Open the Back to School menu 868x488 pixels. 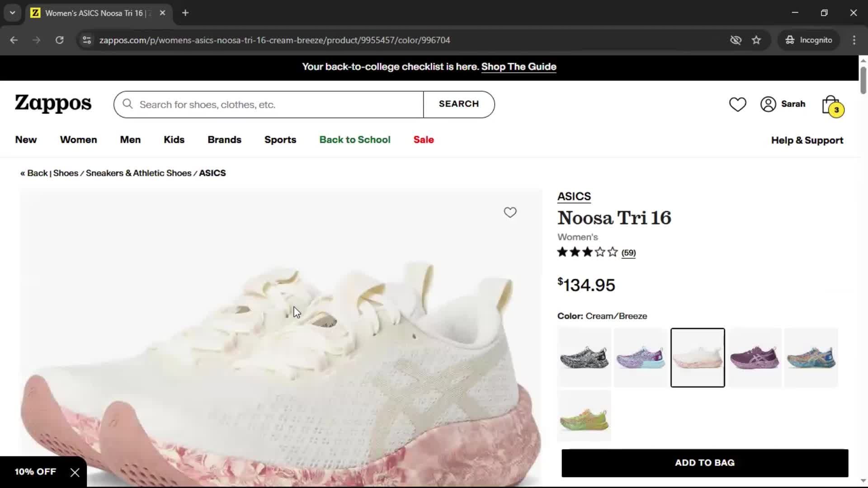(355, 140)
